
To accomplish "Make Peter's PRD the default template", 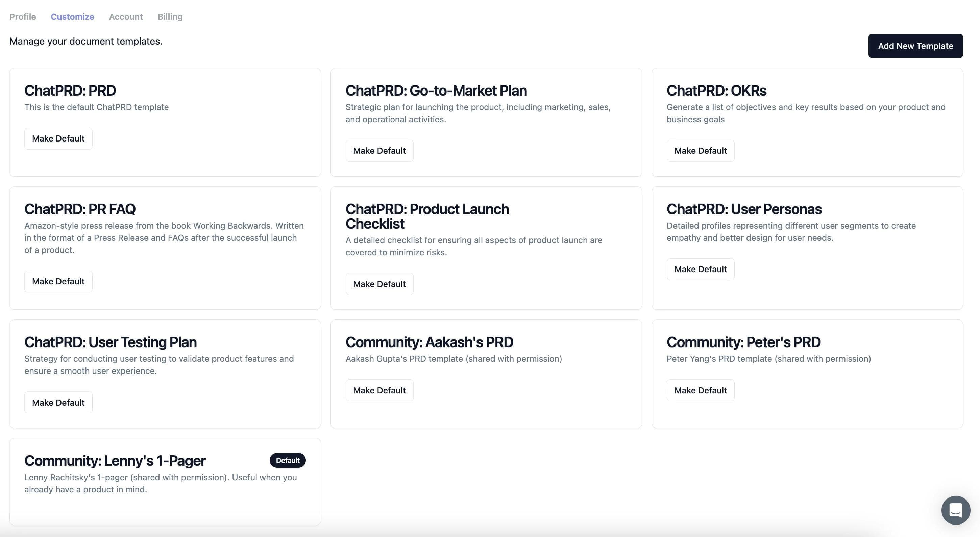I will point(700,390).
